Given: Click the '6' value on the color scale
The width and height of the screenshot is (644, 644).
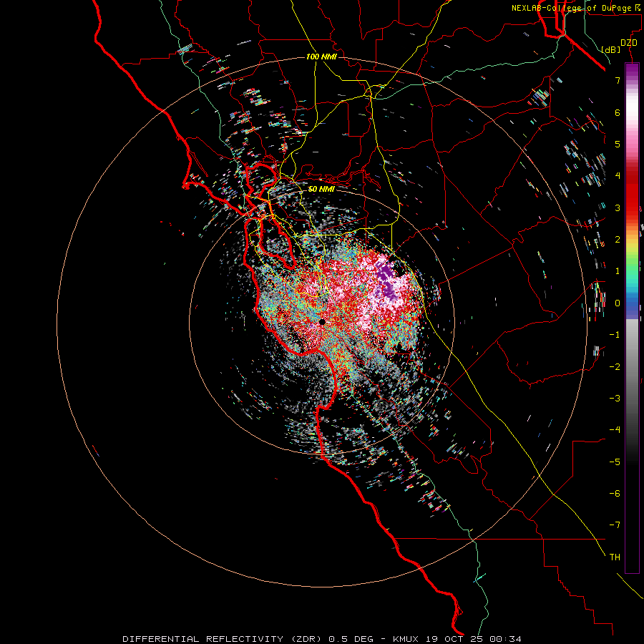Looking at the screenshot, I should coord(618,112).
